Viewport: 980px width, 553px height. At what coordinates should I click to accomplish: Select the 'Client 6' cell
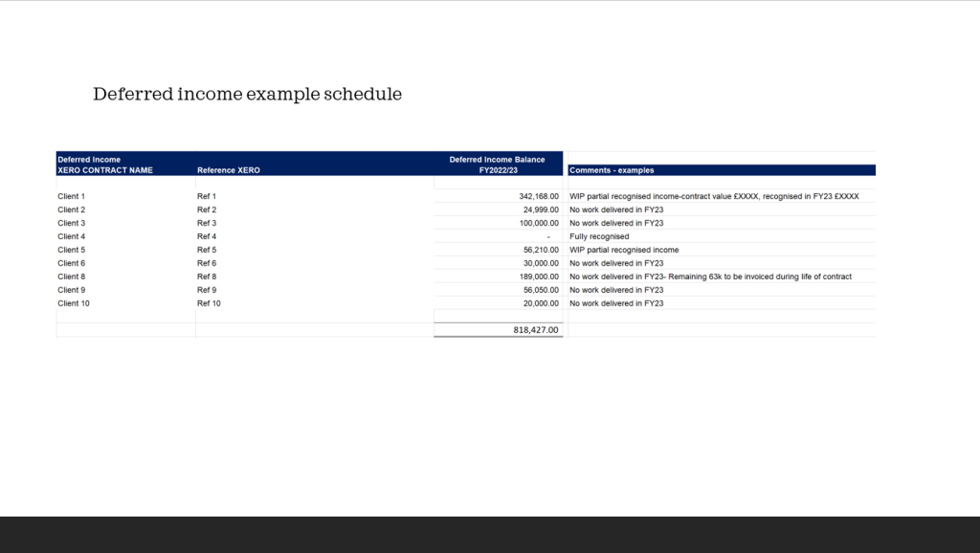click(72, 263)
